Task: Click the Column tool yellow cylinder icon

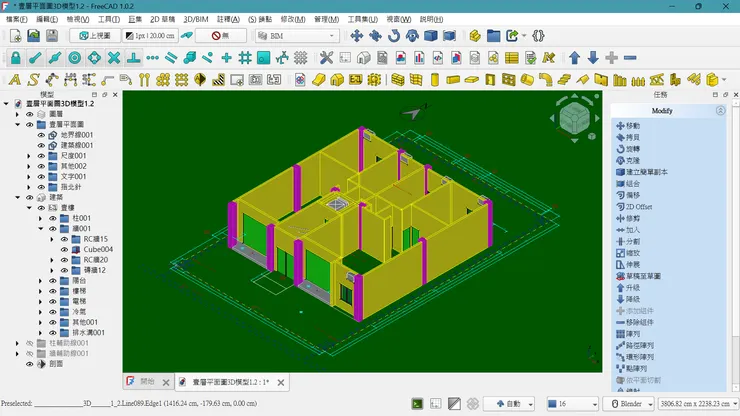Action: click(434, 80)
